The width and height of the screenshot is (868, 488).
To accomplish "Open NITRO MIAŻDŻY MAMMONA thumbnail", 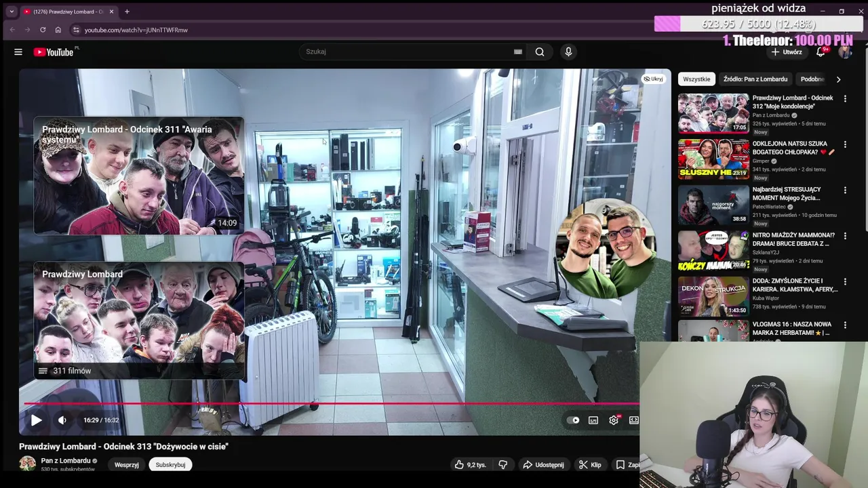I will (x=713, y=250).
